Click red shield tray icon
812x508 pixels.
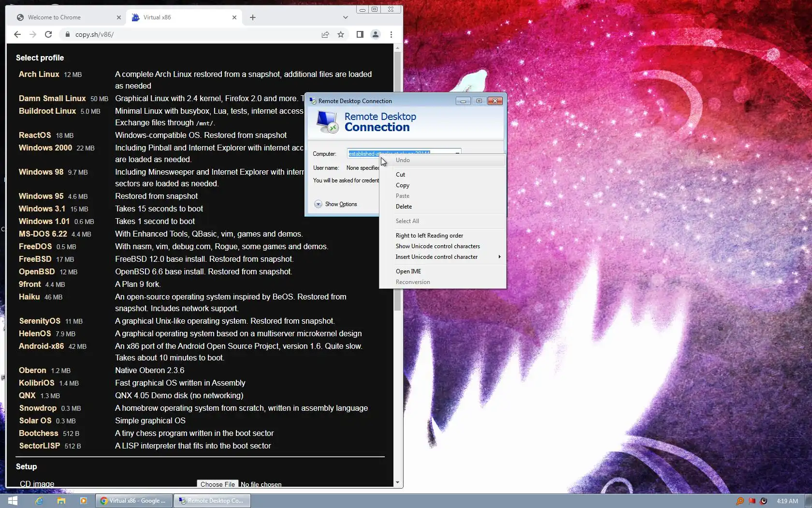point(764,501)
